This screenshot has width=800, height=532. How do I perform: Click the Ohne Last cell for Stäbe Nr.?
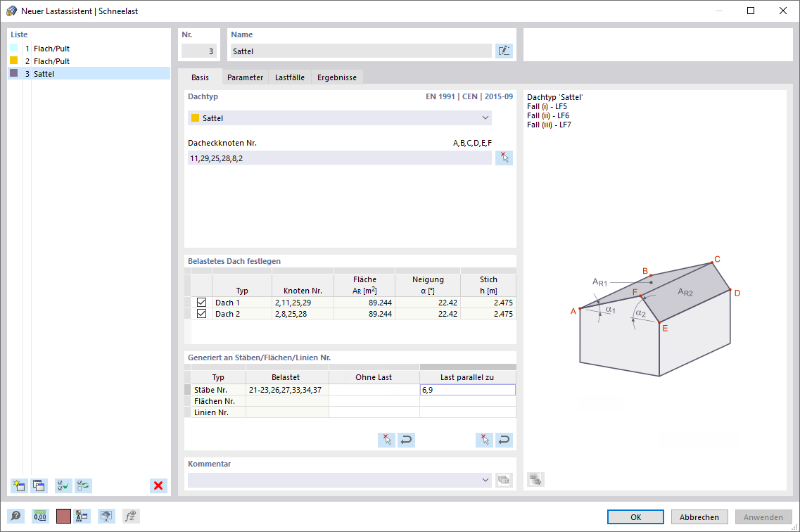pyautogui.click(x=374, y=390)
